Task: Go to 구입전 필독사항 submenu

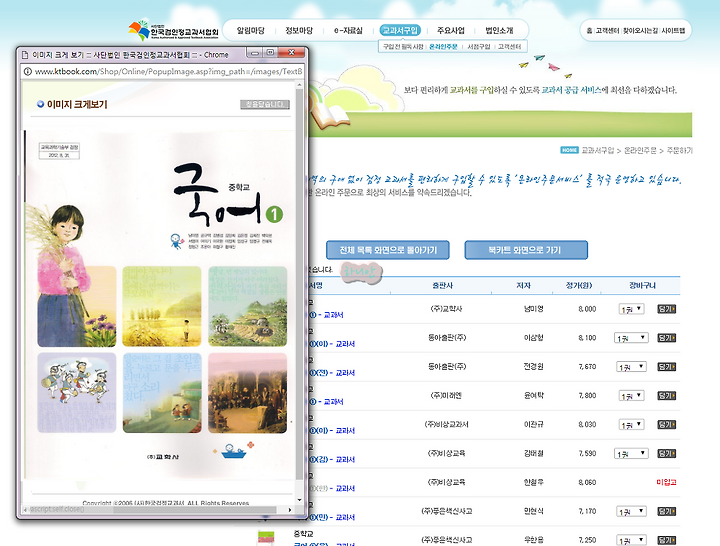Action: tap(403, 47)
